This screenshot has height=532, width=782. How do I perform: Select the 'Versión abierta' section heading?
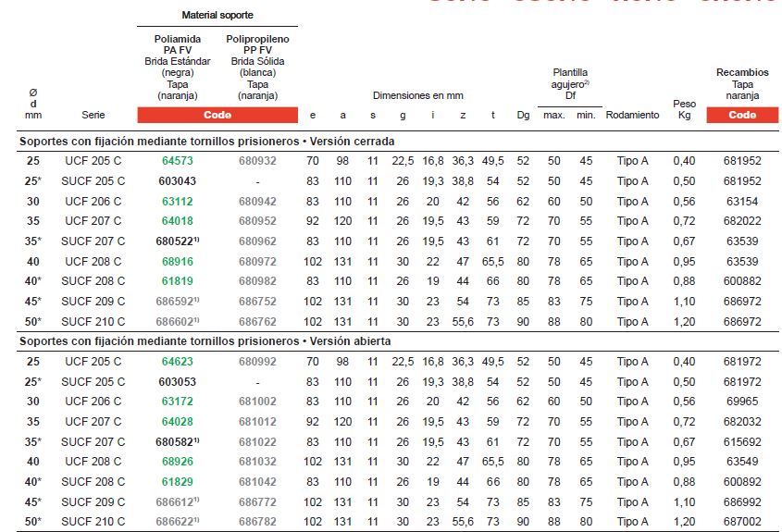[x=205, y=341]
